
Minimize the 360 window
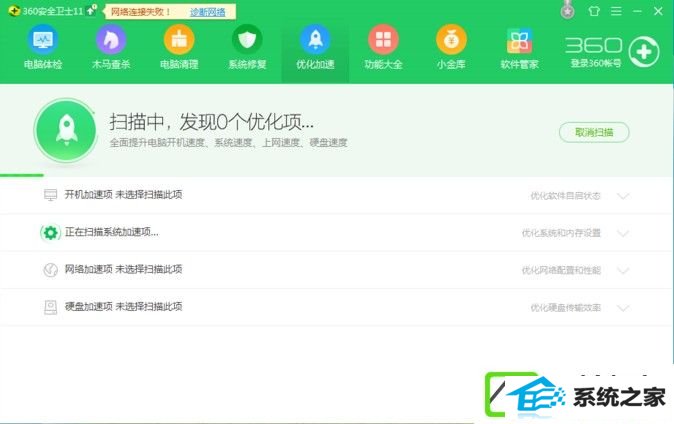pyautogui.click(x=637, y=11)
